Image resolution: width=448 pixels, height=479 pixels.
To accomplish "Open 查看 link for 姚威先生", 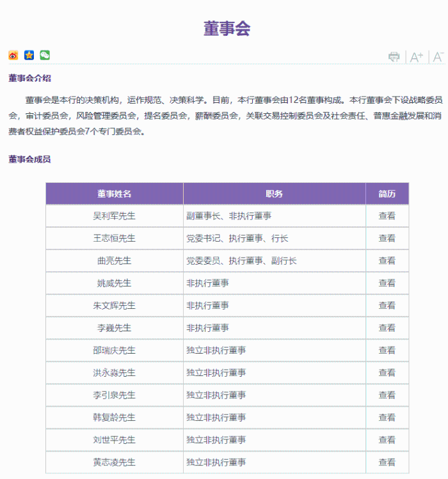I will point(387,283).
